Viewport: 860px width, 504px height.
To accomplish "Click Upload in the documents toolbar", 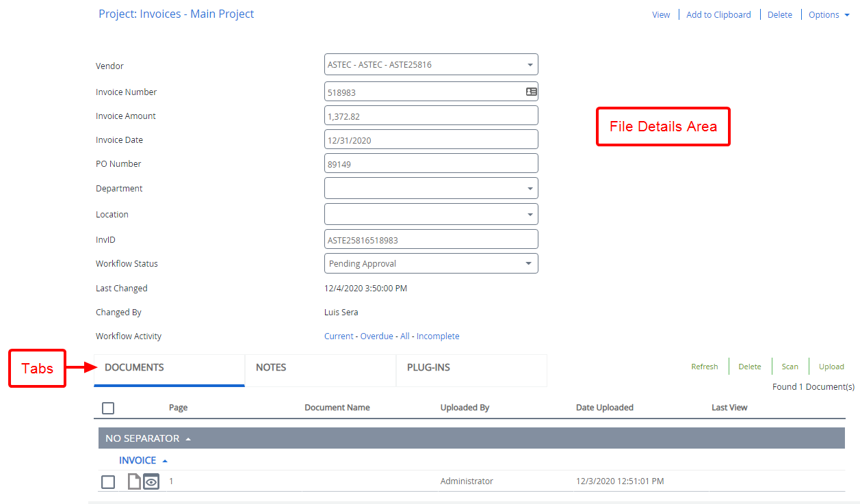I will pyautogui.click(x=831, y=367).
